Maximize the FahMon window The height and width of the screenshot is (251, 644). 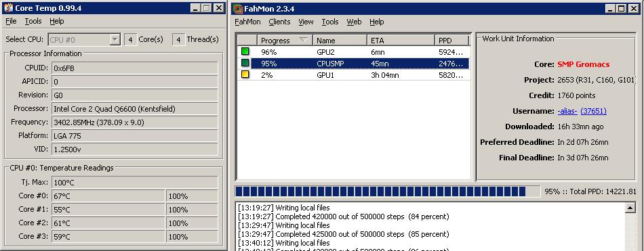[622, 9]
